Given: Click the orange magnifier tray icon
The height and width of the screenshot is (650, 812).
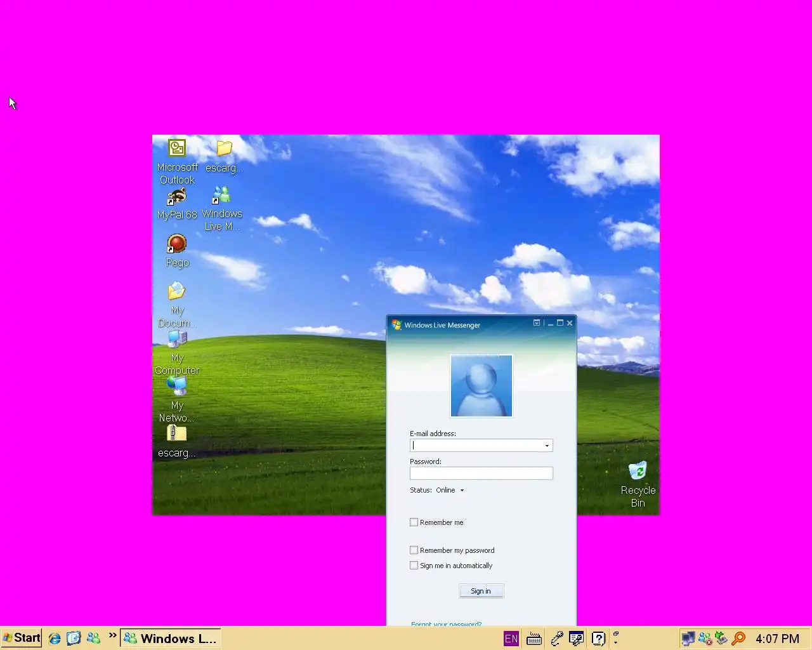Looking at the screenshot, I should (x=738, y=639).
